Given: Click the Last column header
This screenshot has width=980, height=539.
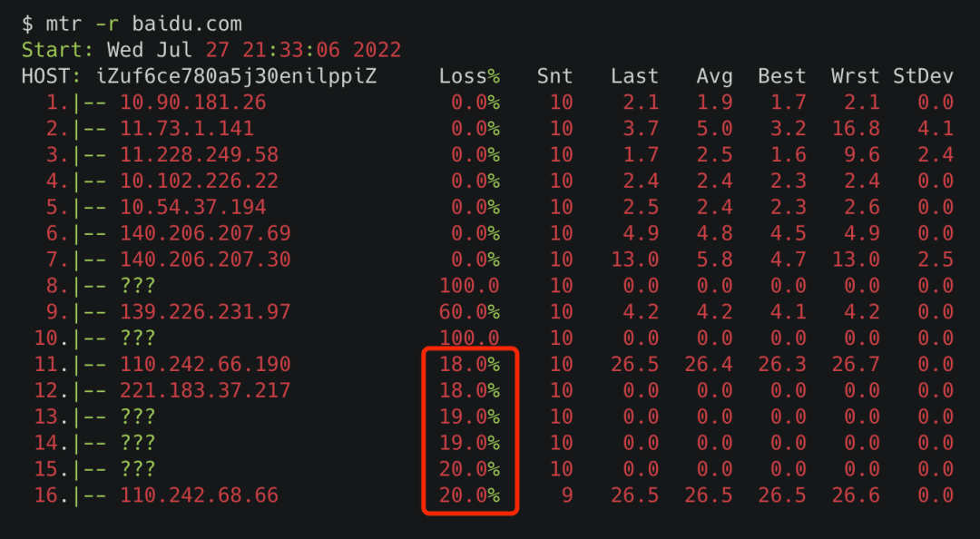Looking at the screenshot, I should 634,76.
